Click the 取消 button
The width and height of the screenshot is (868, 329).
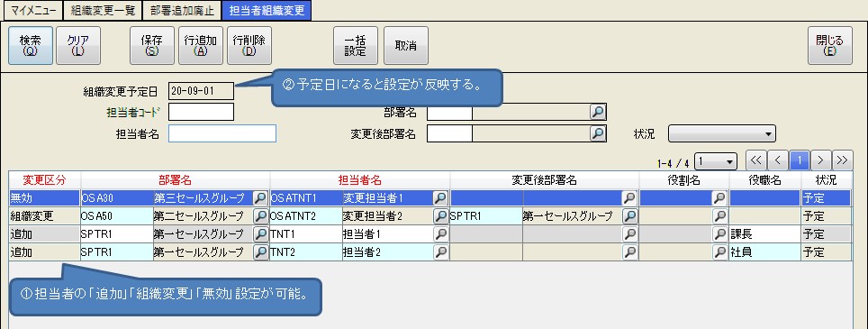click(406, 45)
